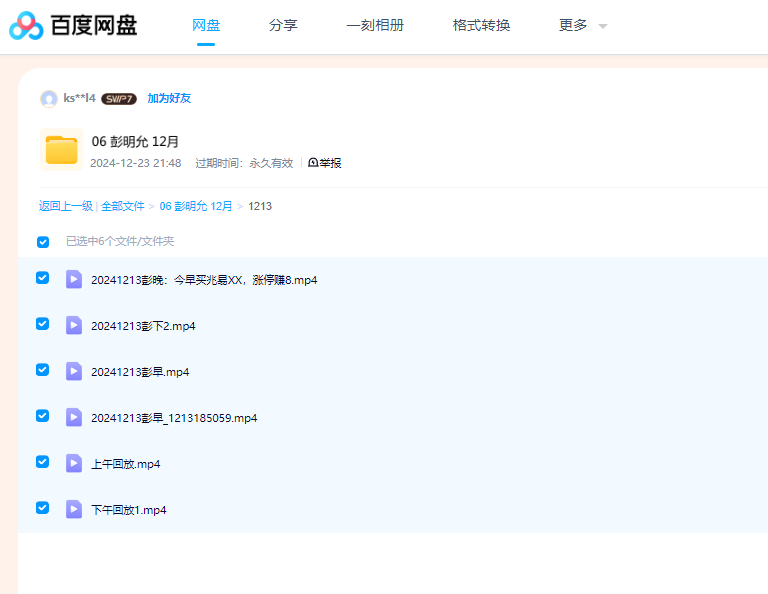The width and height of the screenshot is (768, 594).
Task: Click video icon of 20241213彭晚 file
Action: (x=74, y=279)
